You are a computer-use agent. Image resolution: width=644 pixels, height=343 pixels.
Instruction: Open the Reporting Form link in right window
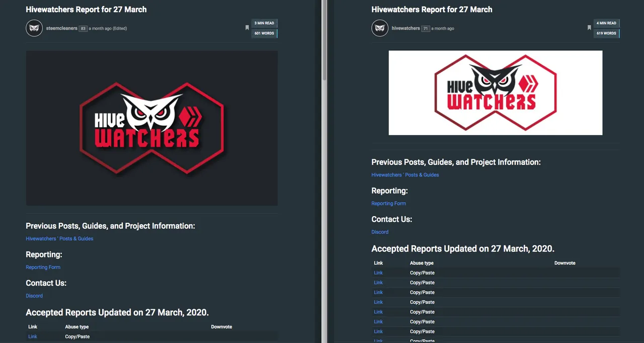(x=389, y=204)
